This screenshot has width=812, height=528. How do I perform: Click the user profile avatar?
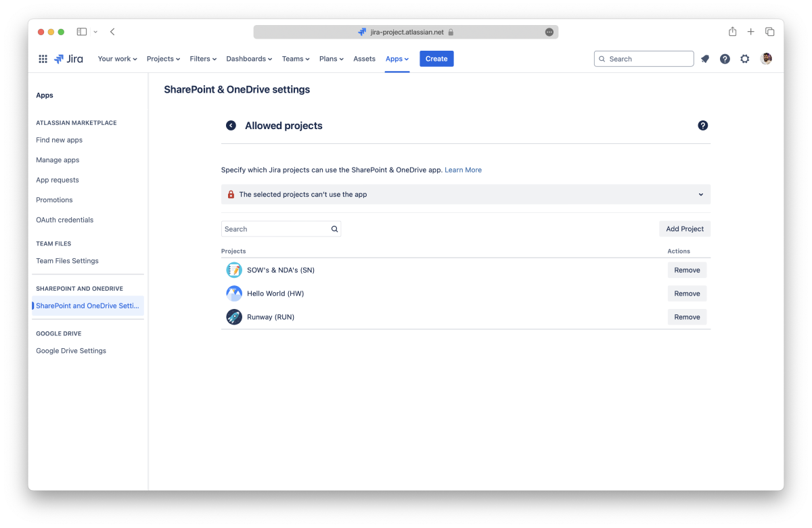click(x=766, y=59)
